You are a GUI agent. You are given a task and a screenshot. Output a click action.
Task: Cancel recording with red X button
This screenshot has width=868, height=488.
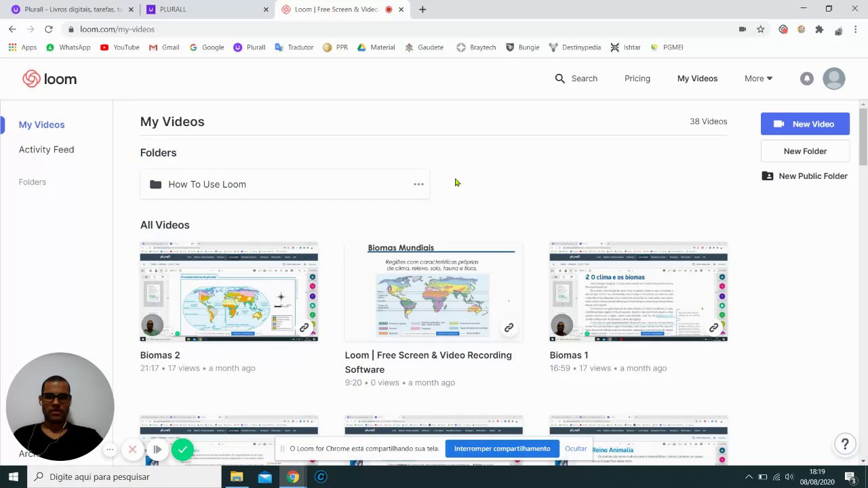(133, 449)
